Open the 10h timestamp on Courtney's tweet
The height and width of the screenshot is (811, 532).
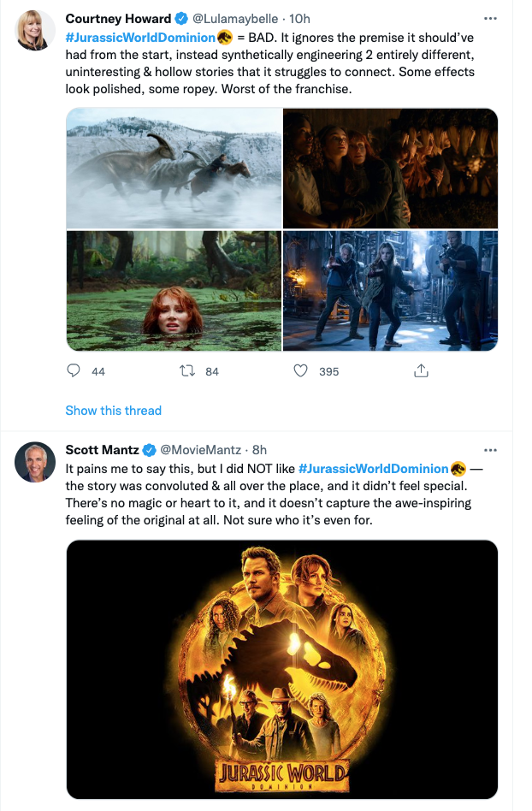coord(300,19)
